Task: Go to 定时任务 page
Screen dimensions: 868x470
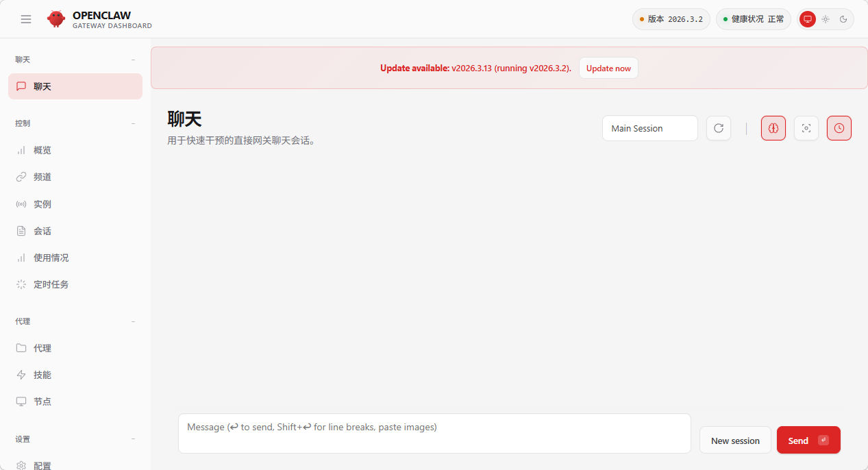Action: [51, 284]
